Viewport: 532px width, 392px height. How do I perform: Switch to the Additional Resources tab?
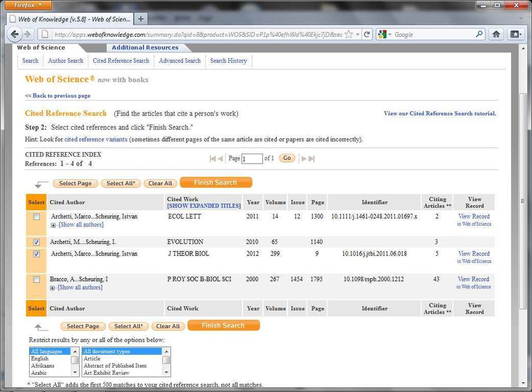pos(145,47)
